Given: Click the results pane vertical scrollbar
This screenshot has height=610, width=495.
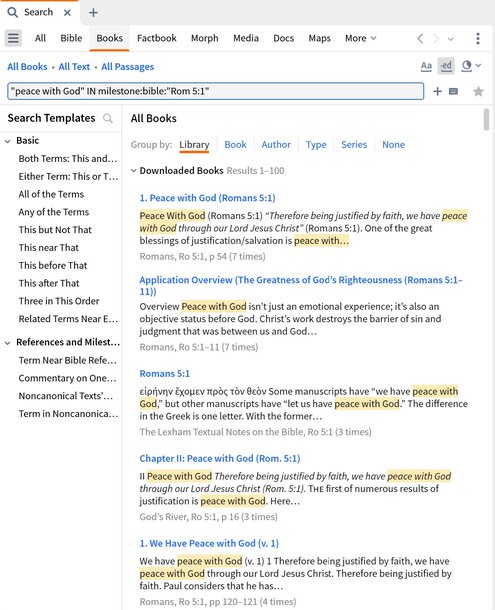Looking at the screenshot, I should click(486, 120).
